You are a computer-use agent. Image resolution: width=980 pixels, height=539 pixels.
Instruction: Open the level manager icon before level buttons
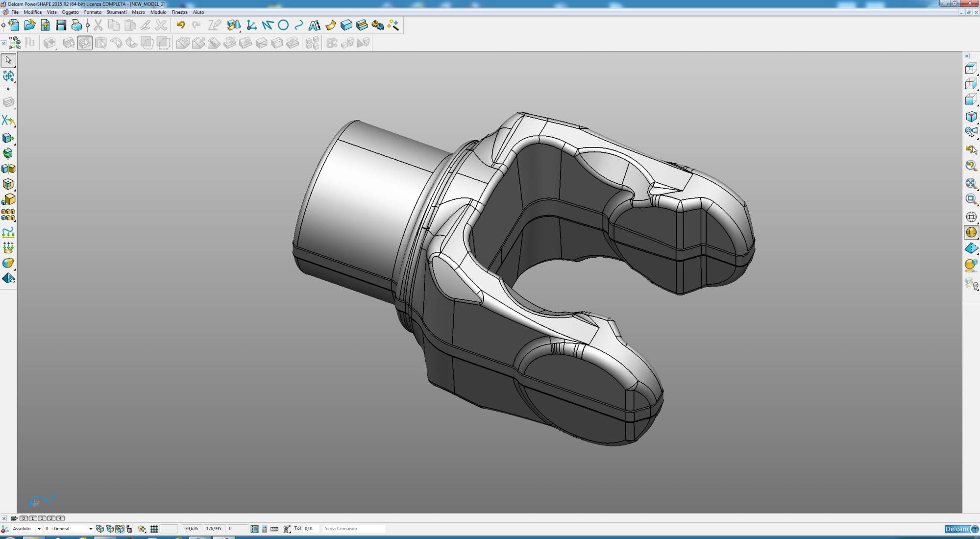[x=14, y=518]
